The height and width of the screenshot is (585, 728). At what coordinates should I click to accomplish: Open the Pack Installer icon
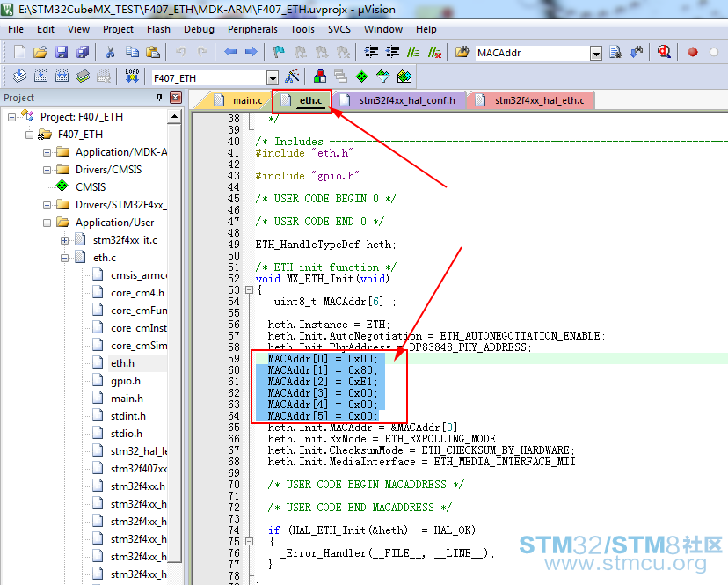click(404, 77)
